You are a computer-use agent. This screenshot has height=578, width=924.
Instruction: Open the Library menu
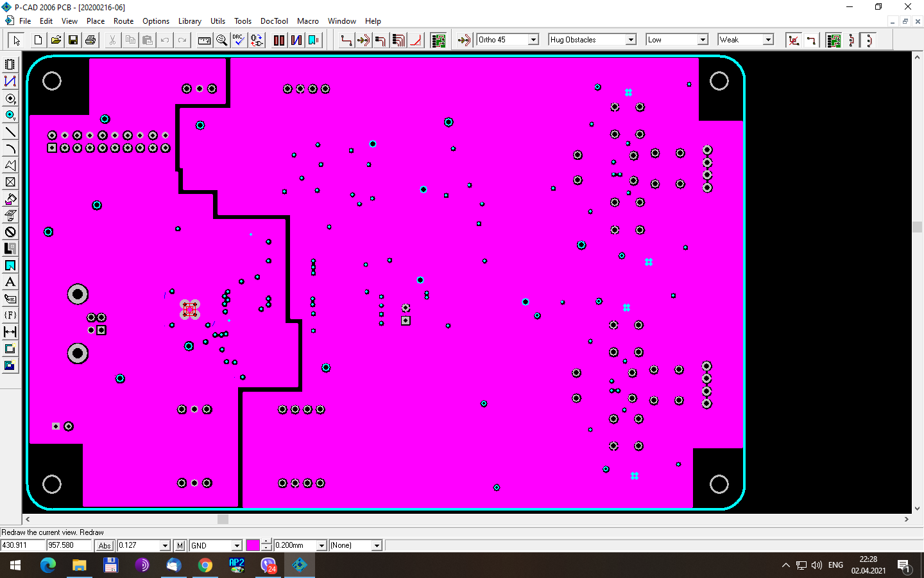click(x=190, y=21)
